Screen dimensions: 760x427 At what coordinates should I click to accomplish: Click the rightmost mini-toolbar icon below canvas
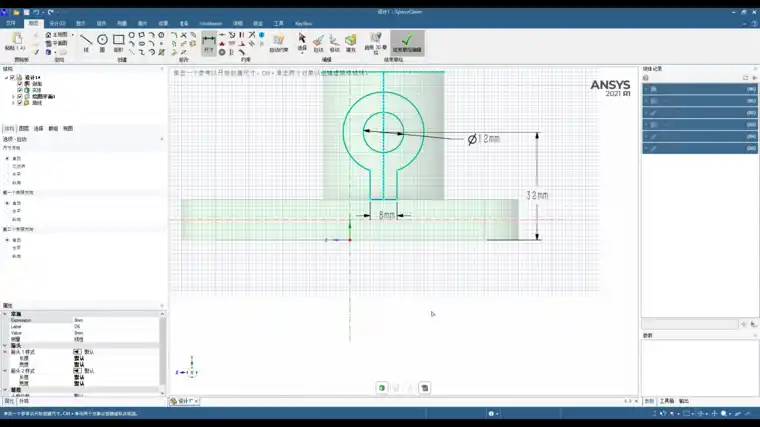[x=425, y=388]
